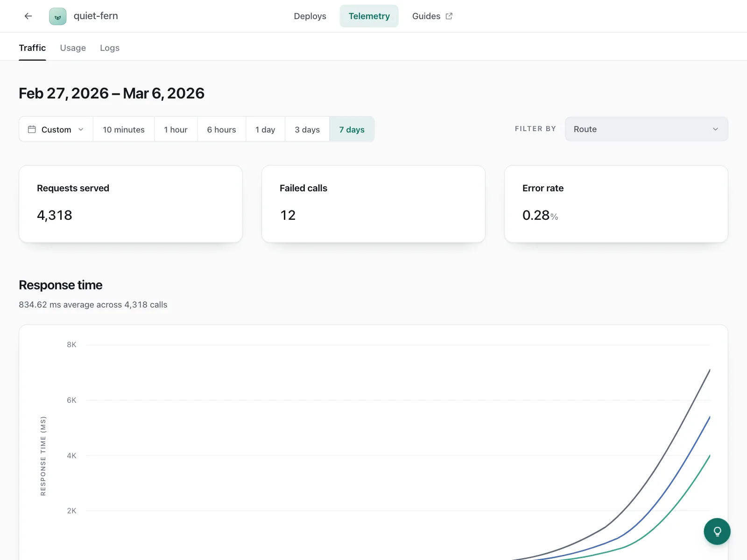Open the Route filter dropdown
747x560 pixels.
(646, 129)
